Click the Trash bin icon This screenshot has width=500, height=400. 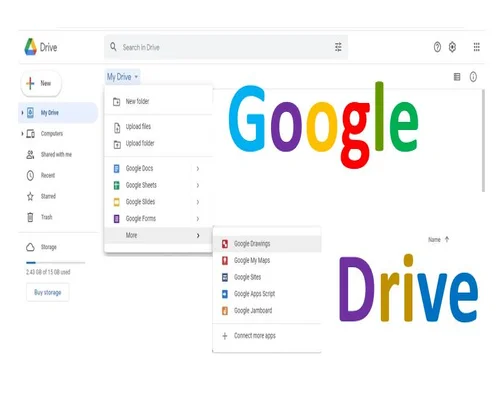click(30, 217)
